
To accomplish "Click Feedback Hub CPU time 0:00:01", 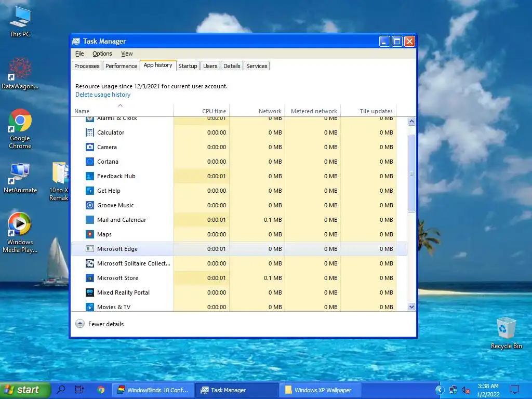I will [x=217, y=177].
